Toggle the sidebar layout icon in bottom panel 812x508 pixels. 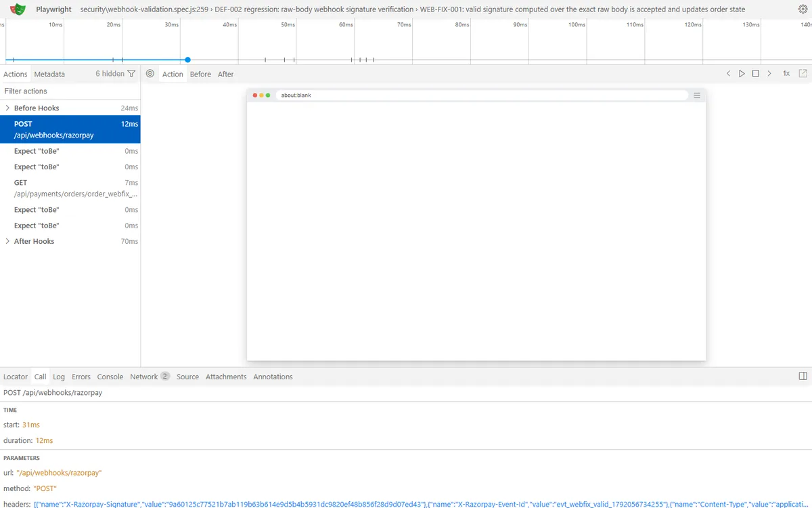coord(803,376)
